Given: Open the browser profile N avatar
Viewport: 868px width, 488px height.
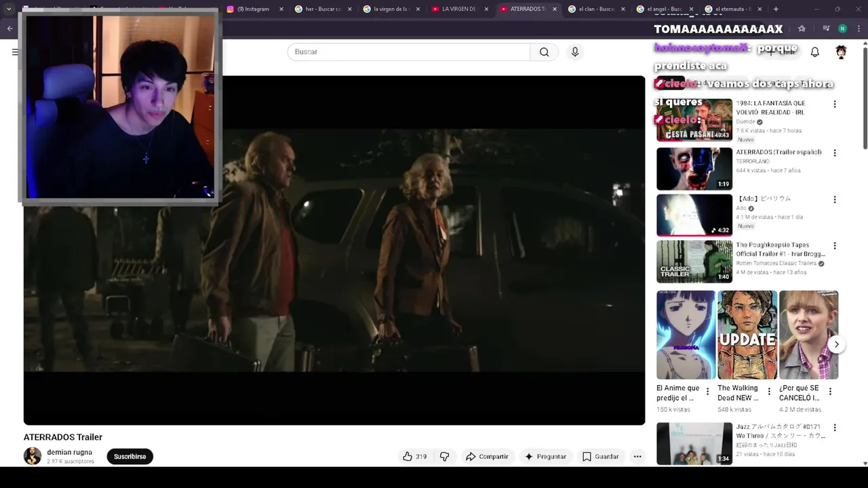Looking at the screenshot, I should (842, 28).
